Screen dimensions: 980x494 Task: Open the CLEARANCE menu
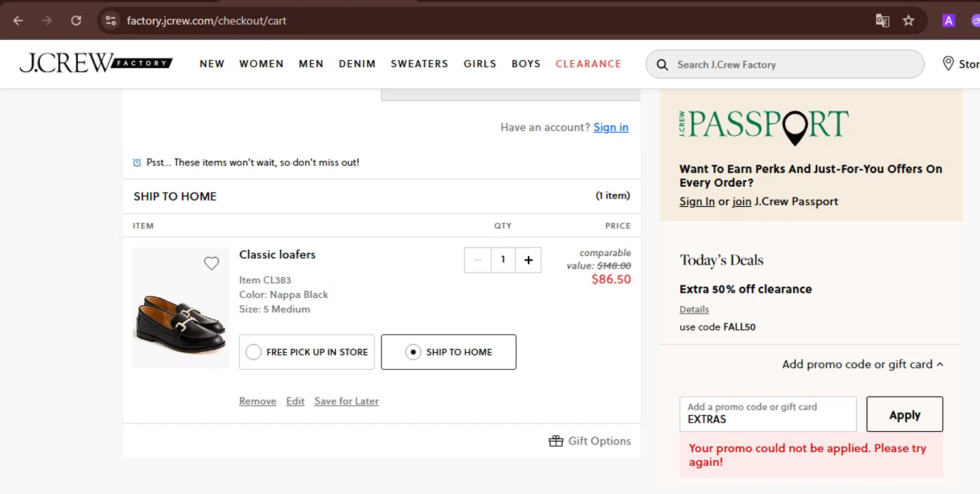[x=589, y=64]
